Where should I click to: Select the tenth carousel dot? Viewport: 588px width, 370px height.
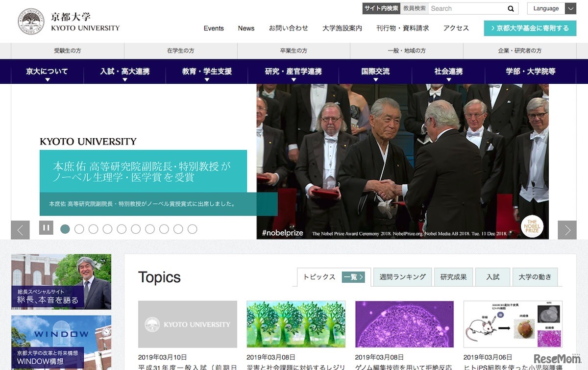point(193,229)
